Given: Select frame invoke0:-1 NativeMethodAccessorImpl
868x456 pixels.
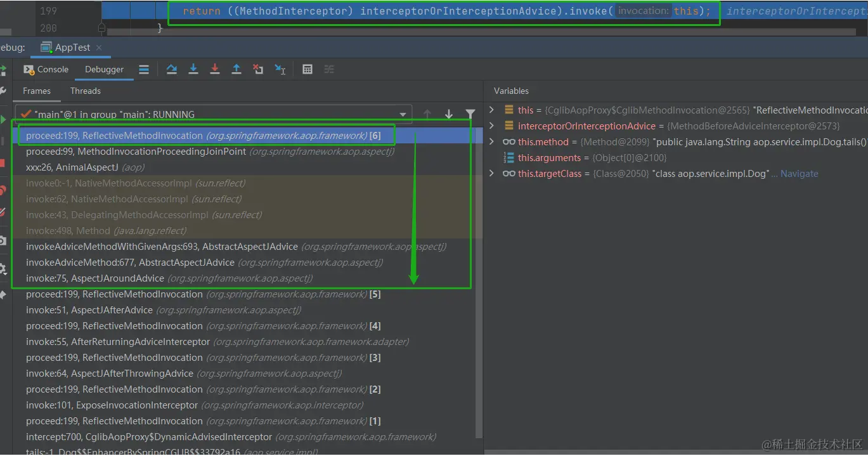Looking at the screenshot, I should [248, 183].
